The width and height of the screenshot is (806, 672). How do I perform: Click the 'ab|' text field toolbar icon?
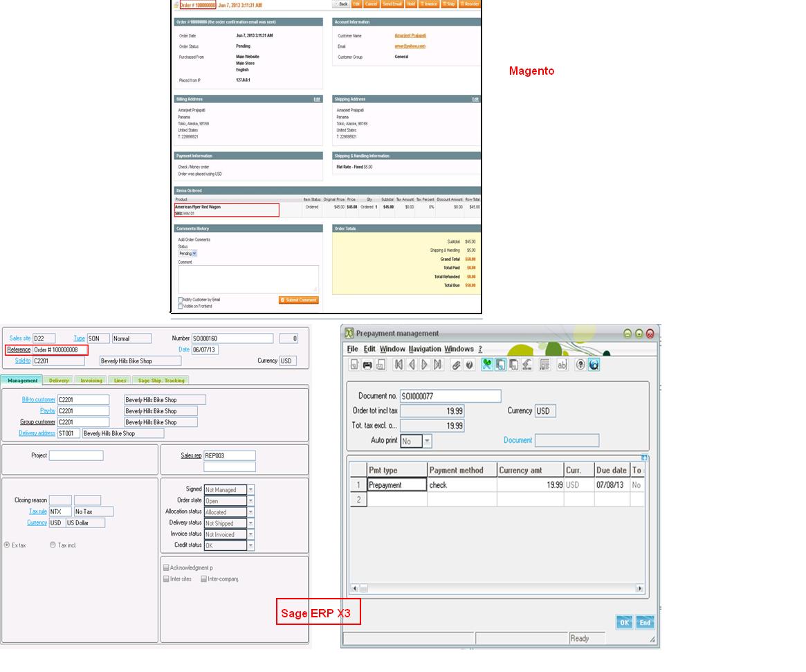click(562, 365)
